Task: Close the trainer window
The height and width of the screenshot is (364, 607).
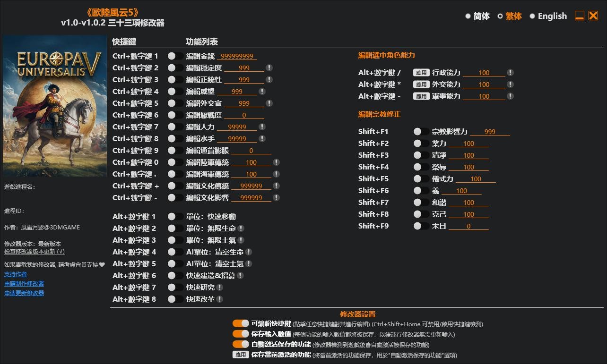Action: coord(593,16)
